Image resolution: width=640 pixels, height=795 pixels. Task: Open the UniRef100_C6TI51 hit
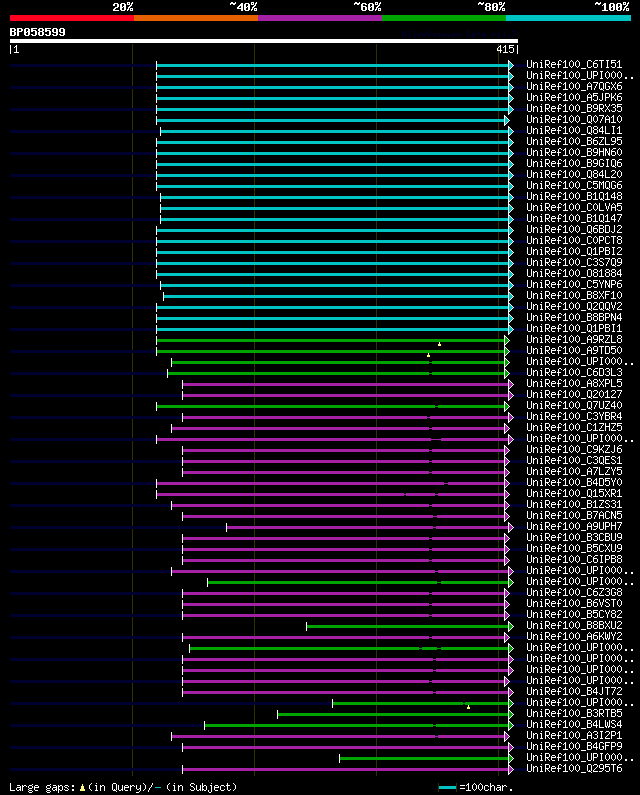pyautogui.click(x=574, y=64)
